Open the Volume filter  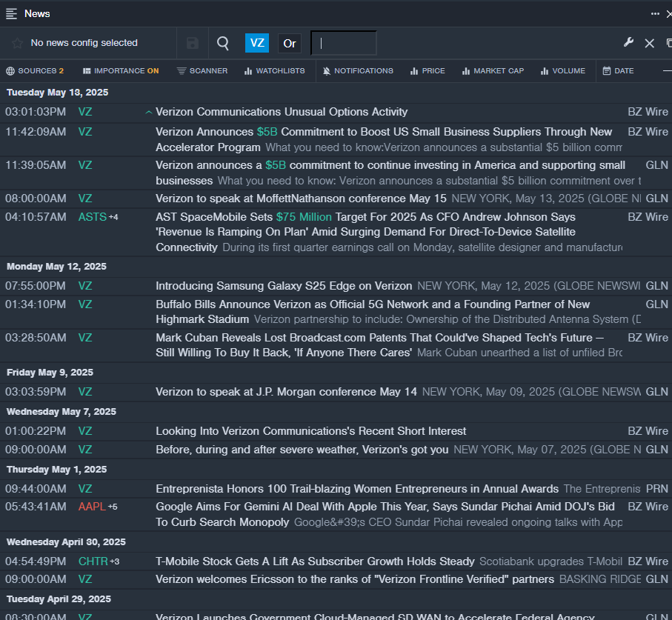(563, 70)
